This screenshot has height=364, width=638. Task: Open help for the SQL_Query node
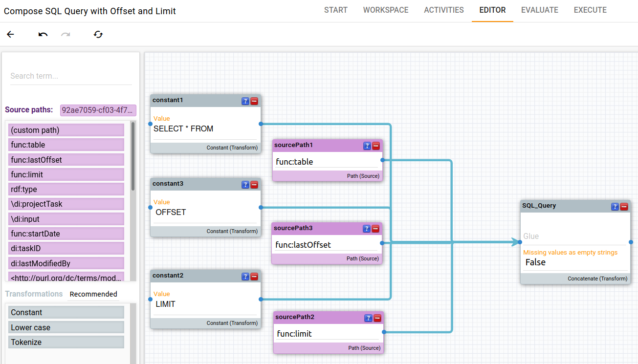click(x=615, y=207)
